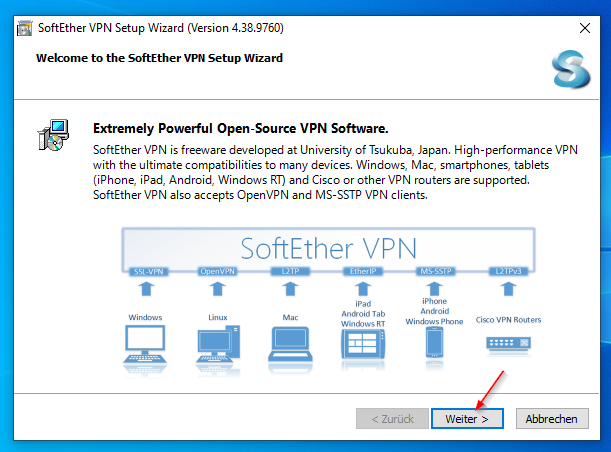Click the < Zurück button
Image resolution: width=611 pixels, height=452 pixels.
[x=392, y=419]
